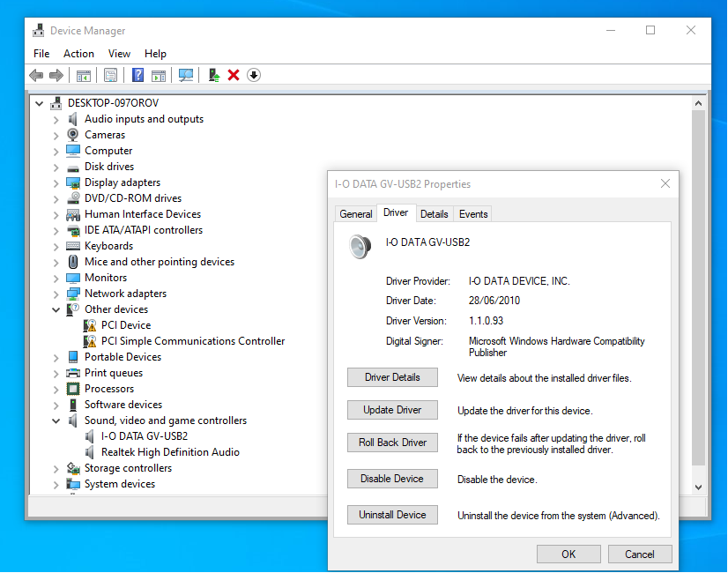Click the Update Driver button

[x=392, y=410]
